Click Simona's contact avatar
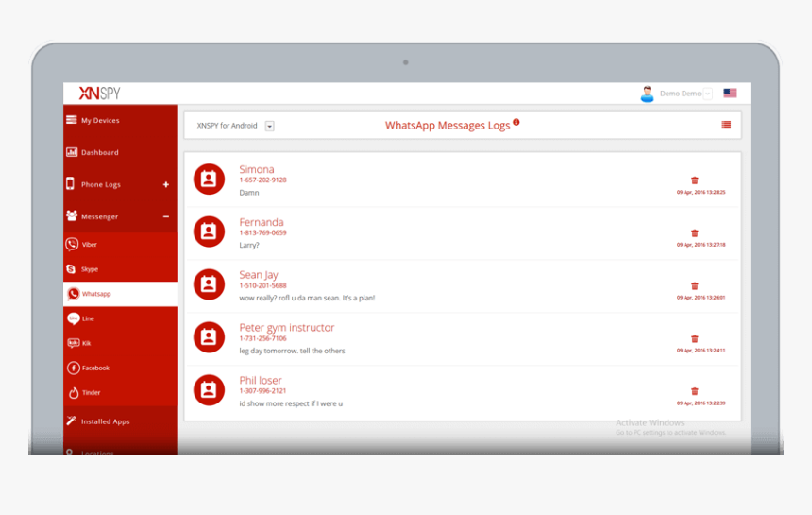Image resolution: width=812 pixels, height=515 pixels. pos(209,180)
